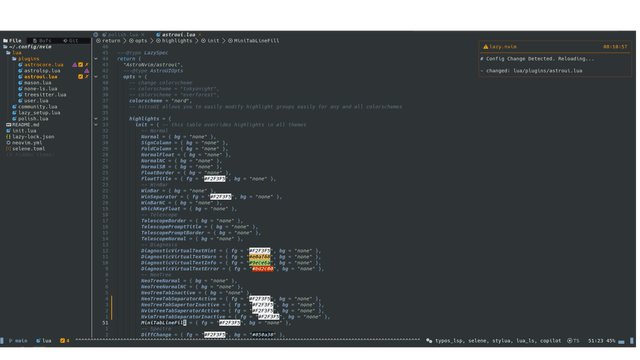Open community.lua from the file tree
640x360 pixels.
coord(35,107)
